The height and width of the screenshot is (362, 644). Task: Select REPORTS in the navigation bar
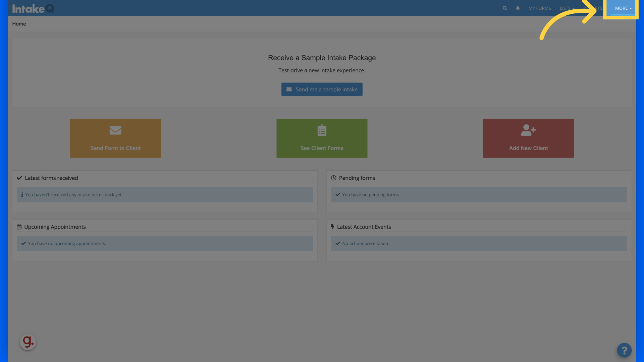pos(594,8)
